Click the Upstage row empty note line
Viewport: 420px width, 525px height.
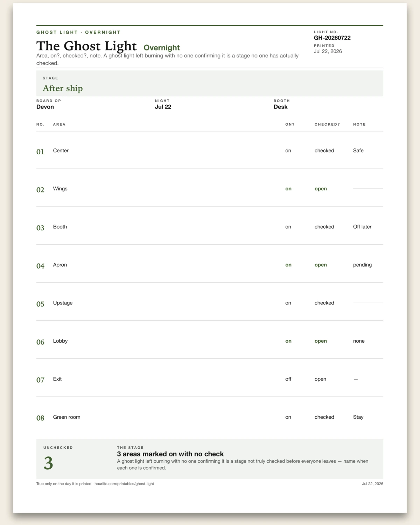pyautogui.click(x=368, y=303)
